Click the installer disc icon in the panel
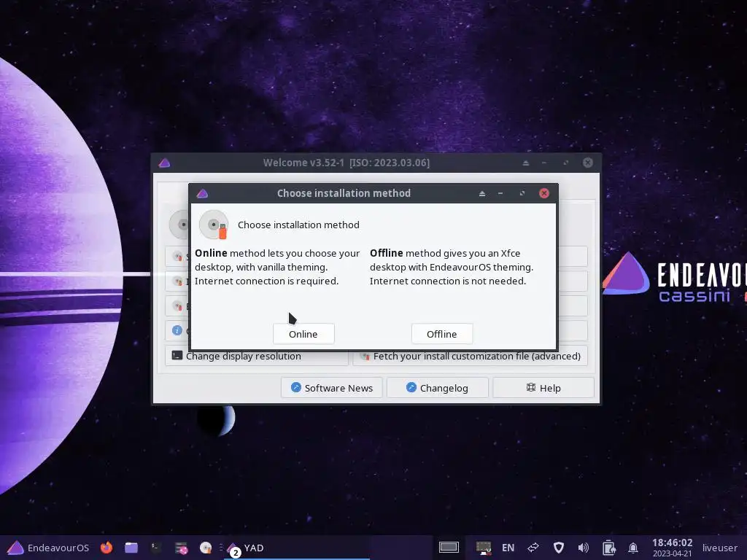 (206, 548)
